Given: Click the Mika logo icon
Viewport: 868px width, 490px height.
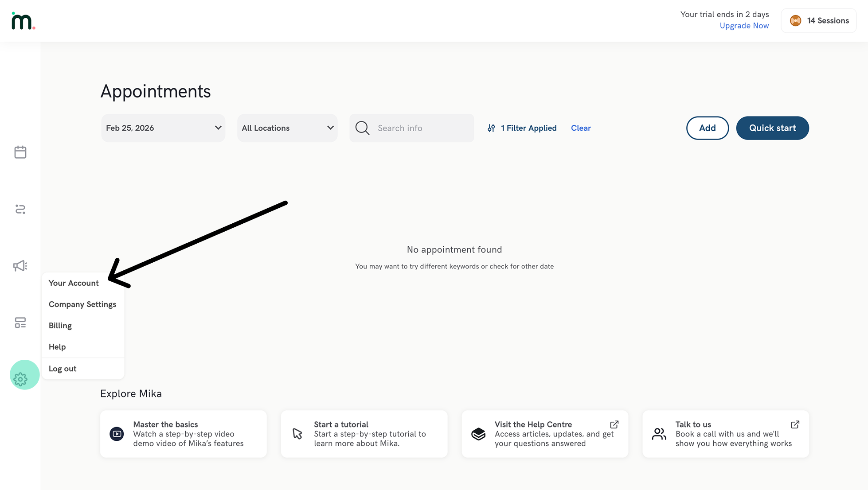Looking at the screenshot, I should click(x=23, y=21).
